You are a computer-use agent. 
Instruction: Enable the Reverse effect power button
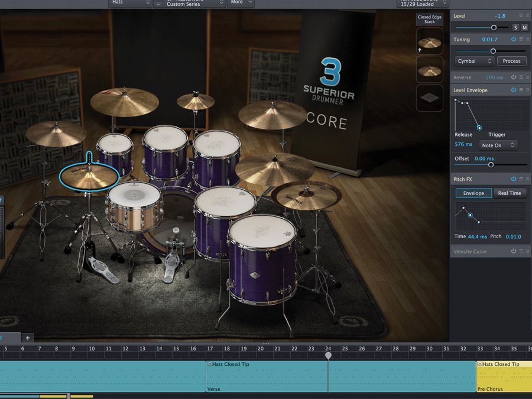[x=513, y=77]
